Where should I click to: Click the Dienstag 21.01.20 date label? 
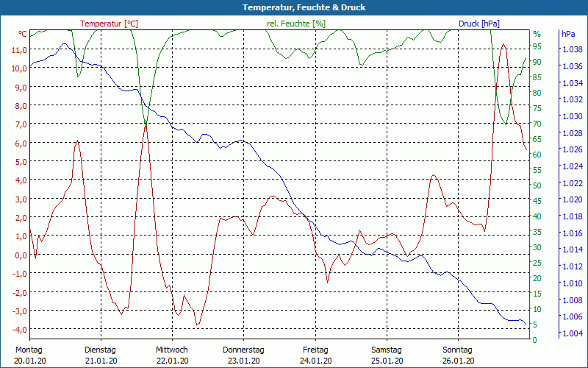click(100, 355)
